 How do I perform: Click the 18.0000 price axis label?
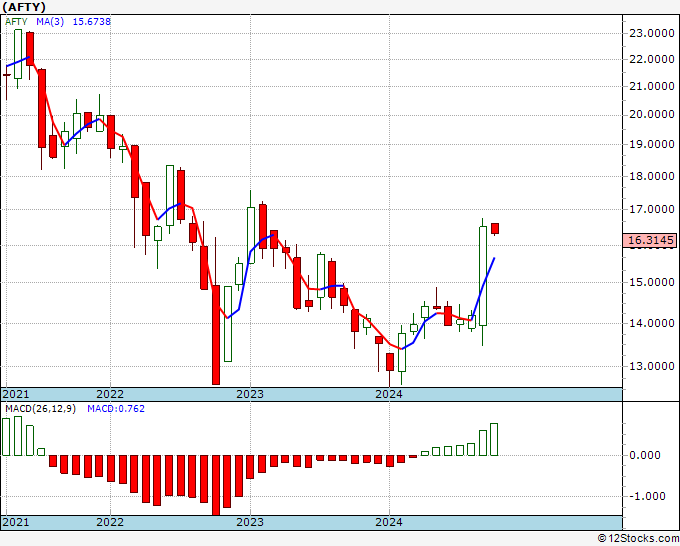click(651, 176)
